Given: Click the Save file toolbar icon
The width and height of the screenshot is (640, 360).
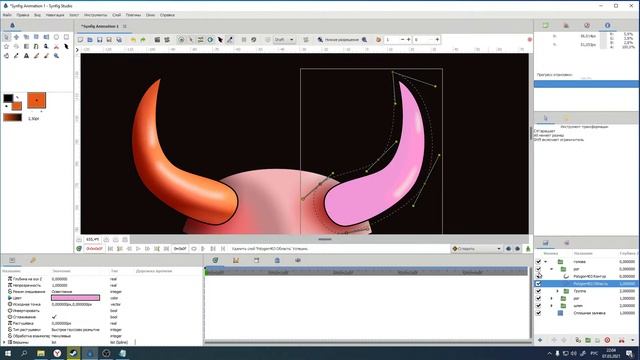Looking at the screenshot, I should tap(99, 40).
